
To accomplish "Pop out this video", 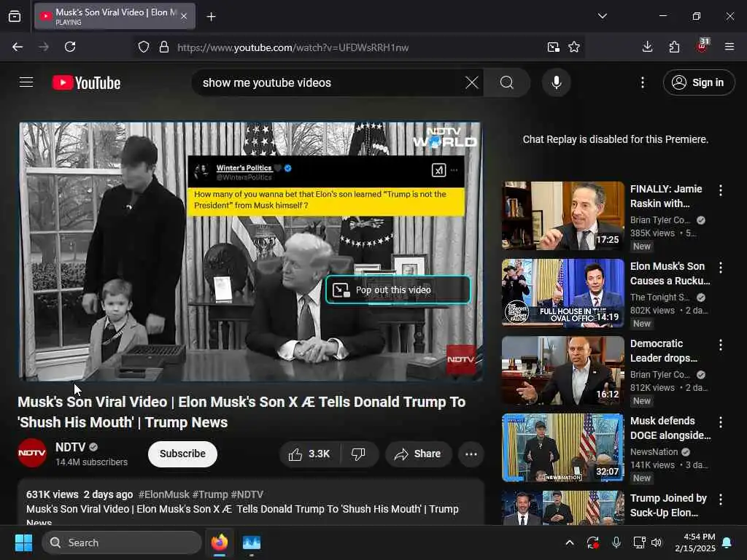I will tap(398, 289).
